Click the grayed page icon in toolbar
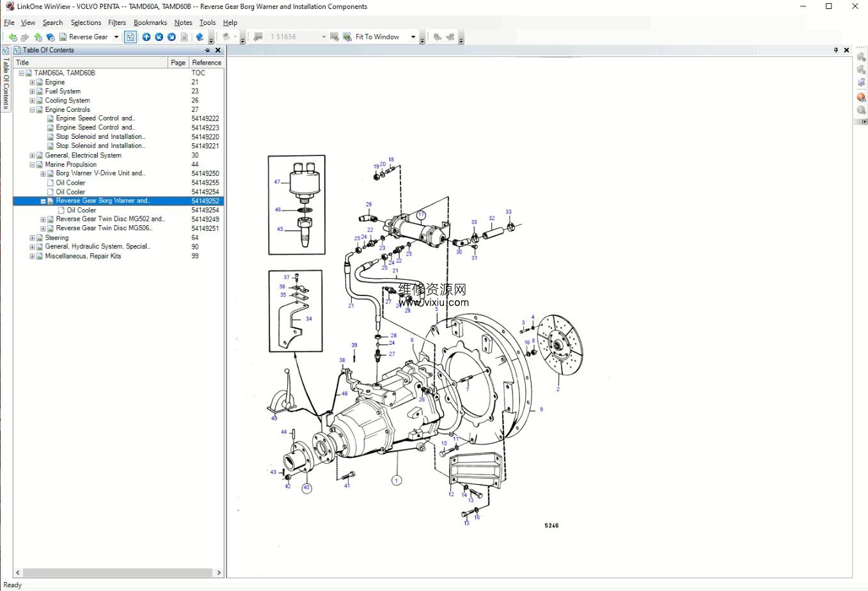Image resolution: width=868 pixels, height=591 pixels. [x=184, y=37]
